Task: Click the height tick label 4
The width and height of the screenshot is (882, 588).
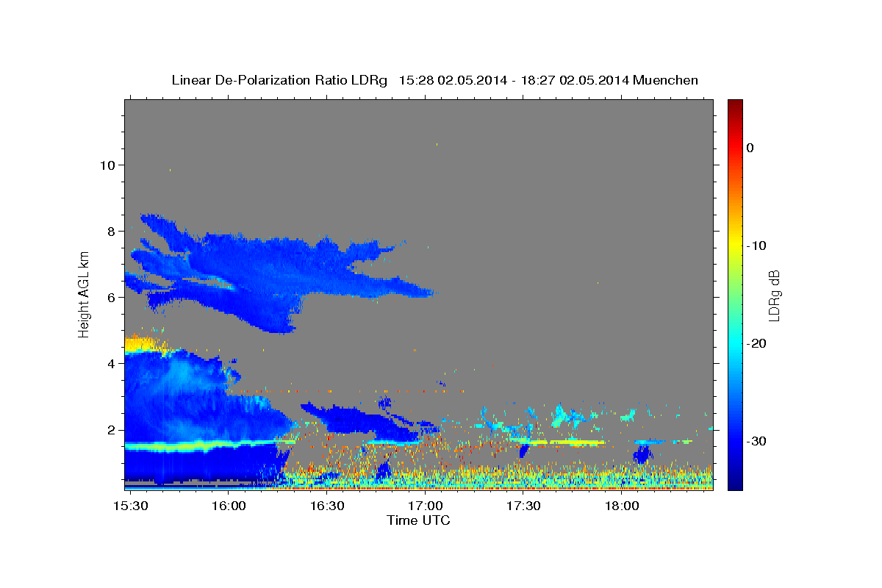Action: 111,364
